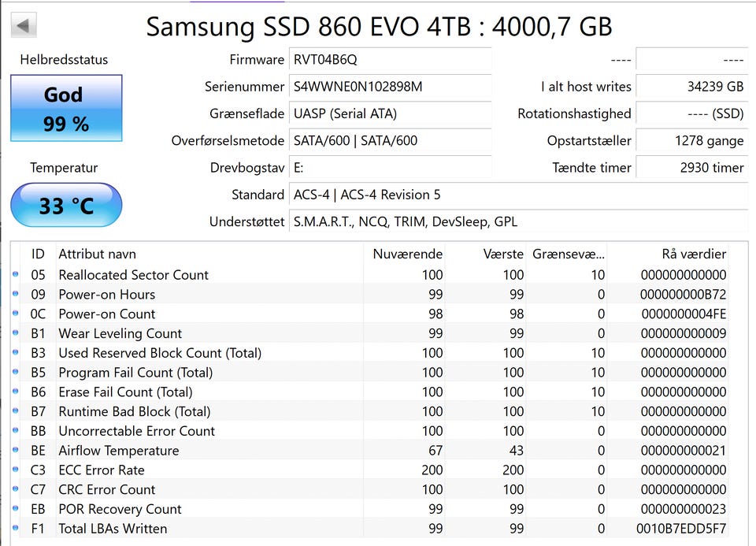
Task: Select the POR Recovery Count row
Action: pos(370,509)
